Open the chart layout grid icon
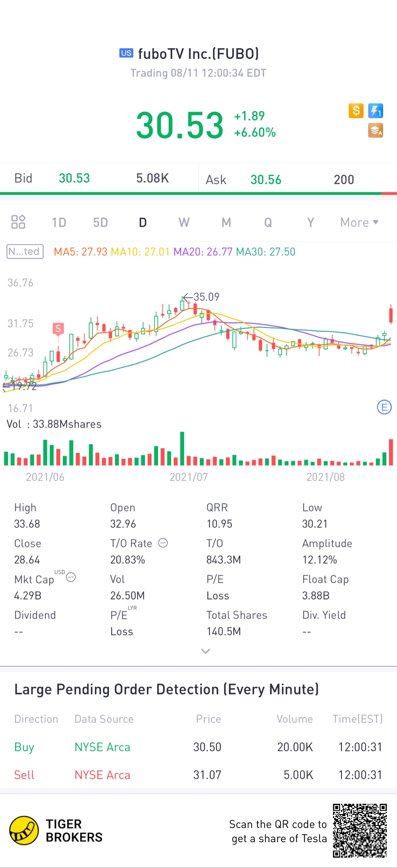 18,222
